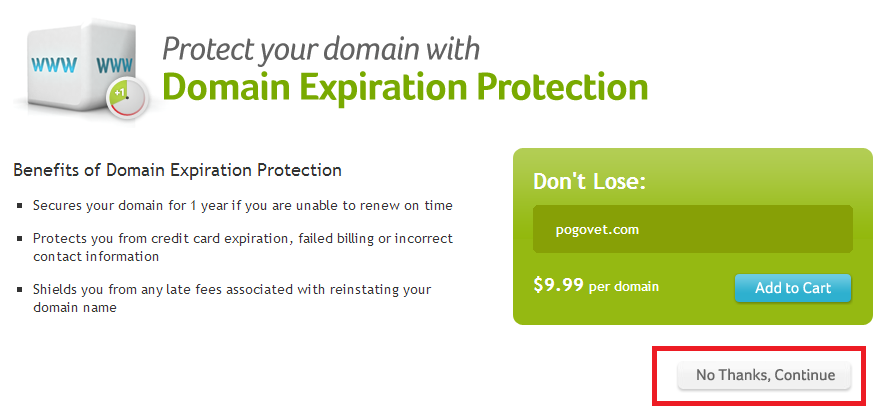This screenshot has height=415, width=880.
Task: Click the Add to Cart button
Action: pyautogui.click(x=793, y=288)
